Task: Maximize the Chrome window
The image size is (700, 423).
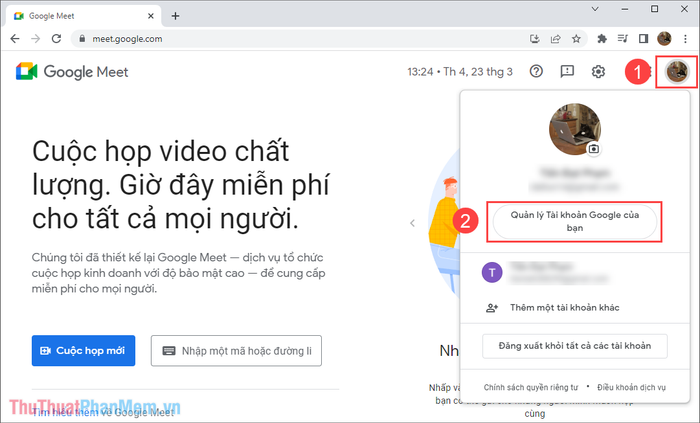Action: coord(654,9)
